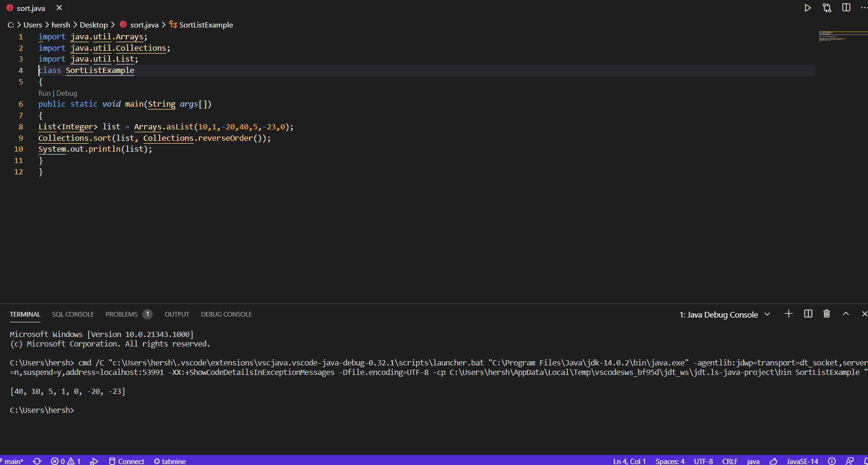Image resolution: width=868 pixels, height=465 pixels.
Task: Open the OUTPUT panel tab
Action: (x=177, y=314)
